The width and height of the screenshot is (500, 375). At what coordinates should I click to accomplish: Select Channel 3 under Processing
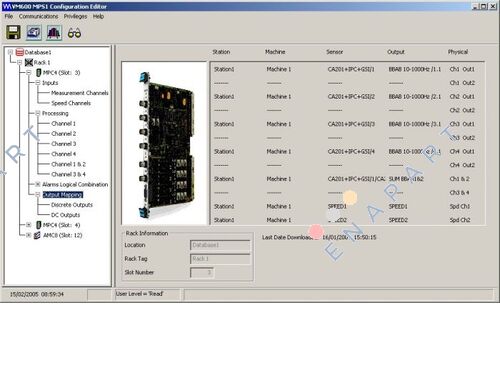coord(63,144)
